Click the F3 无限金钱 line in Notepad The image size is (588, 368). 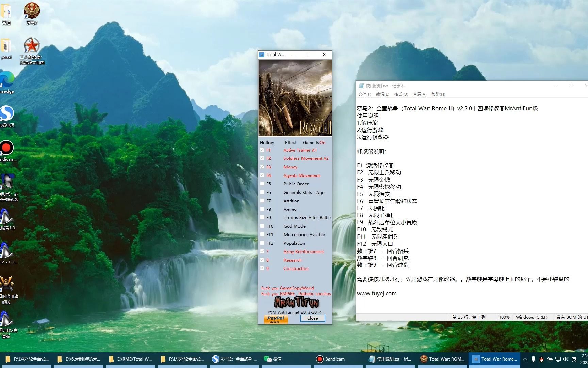pyautogui.click(x=373, y=180)
